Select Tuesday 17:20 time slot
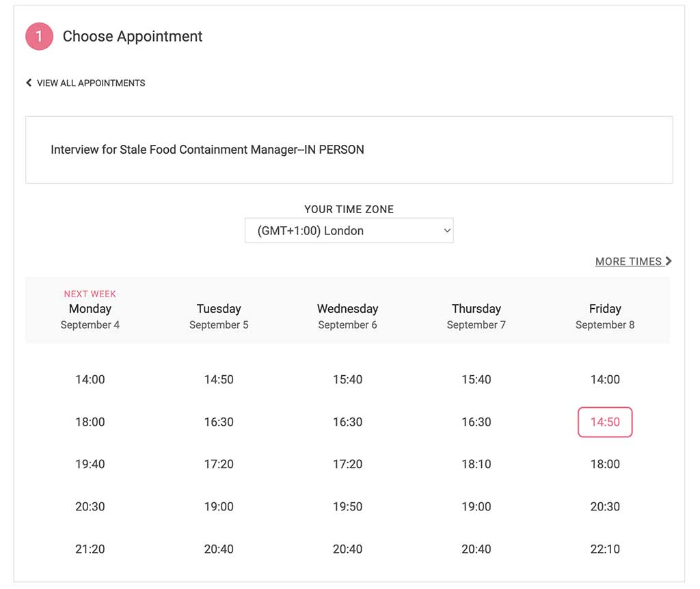The width and height of the screenshot is (700, 589). (219, 464)
